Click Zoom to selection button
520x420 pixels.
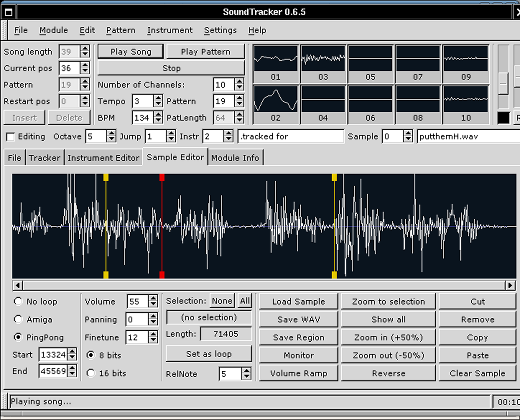388,301
